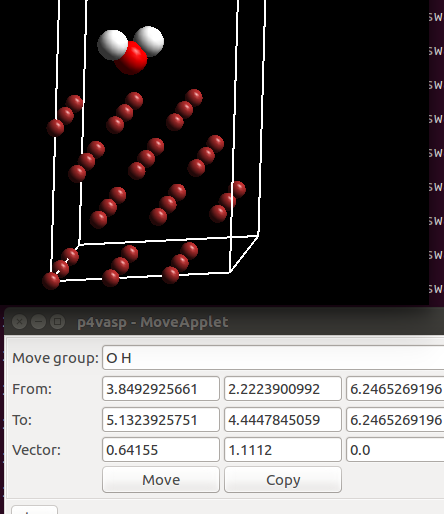Select the Vector Z field 0.0
The width and height of the screenshot is (444, 514).
coord(395,450)
